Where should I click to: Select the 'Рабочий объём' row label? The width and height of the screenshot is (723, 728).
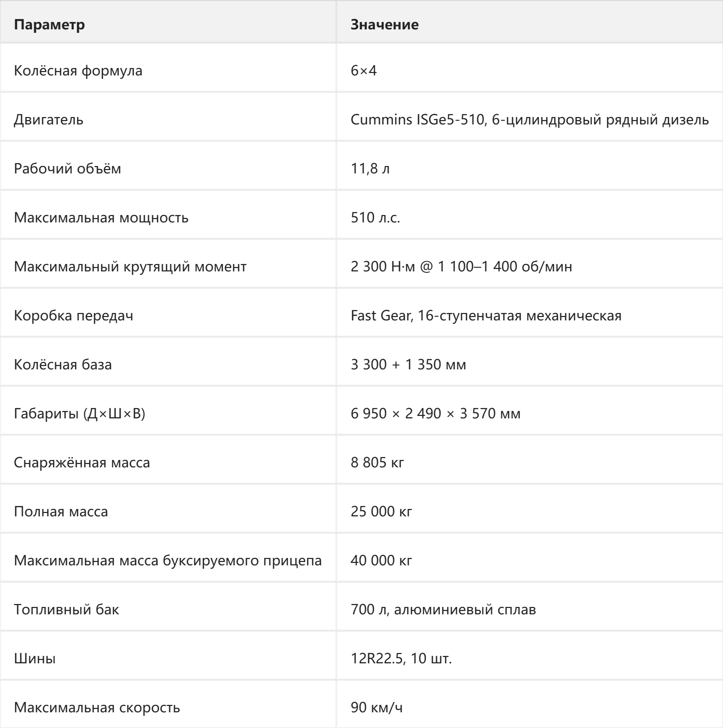[67, 169]
